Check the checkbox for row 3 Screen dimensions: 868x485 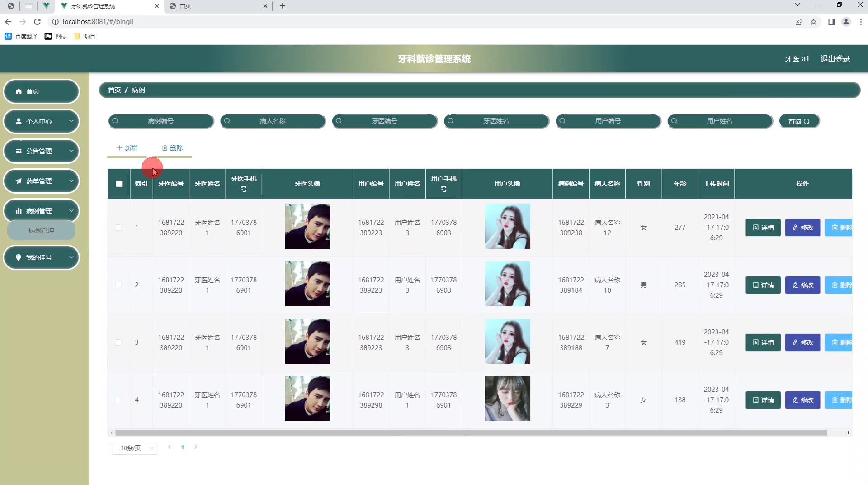(118, 342)
